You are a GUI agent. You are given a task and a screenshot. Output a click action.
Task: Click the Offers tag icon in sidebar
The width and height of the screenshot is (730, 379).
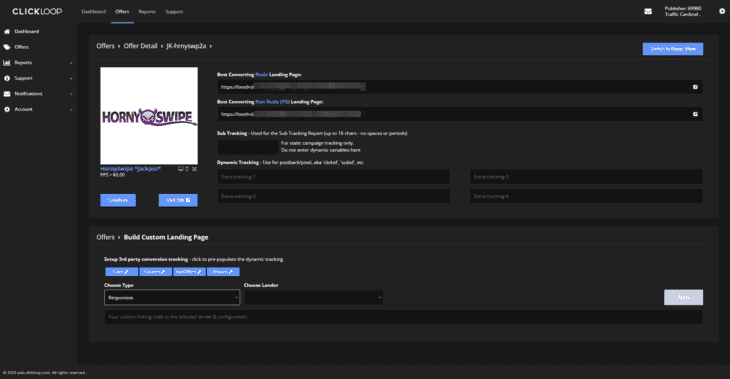pyautogui.click(x=7, y=47)
